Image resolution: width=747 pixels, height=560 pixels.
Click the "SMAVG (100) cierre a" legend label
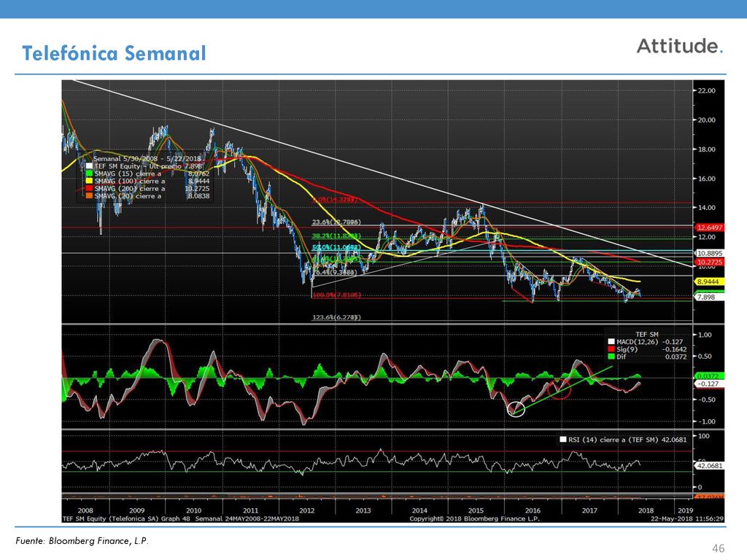point(130,182)
